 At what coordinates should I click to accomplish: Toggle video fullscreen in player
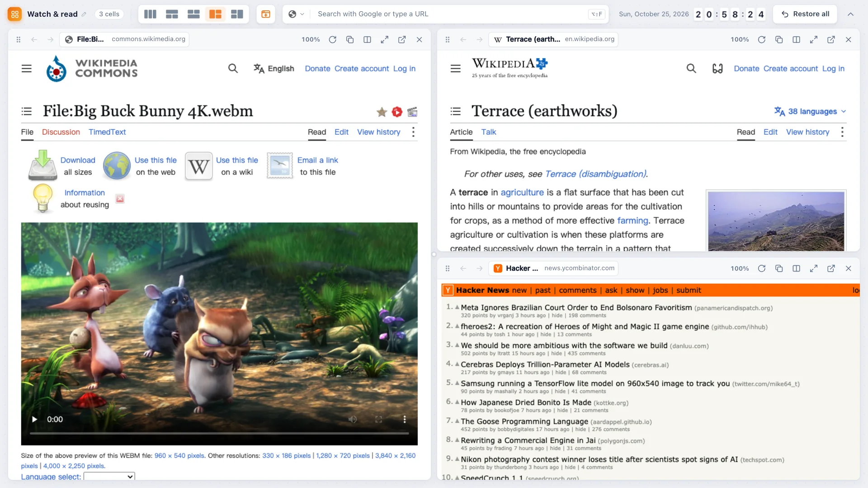pyautogui.click(x=379, y=419)
